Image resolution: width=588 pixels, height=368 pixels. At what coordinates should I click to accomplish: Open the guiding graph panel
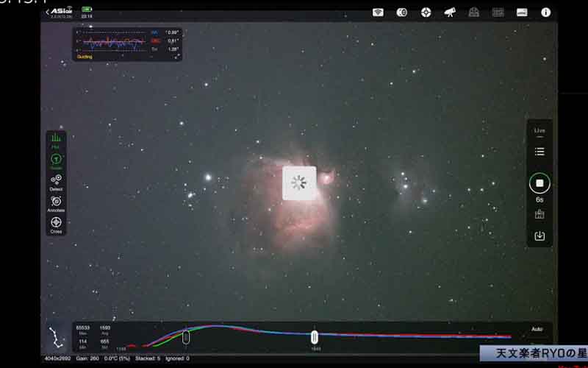coord(126,43)
